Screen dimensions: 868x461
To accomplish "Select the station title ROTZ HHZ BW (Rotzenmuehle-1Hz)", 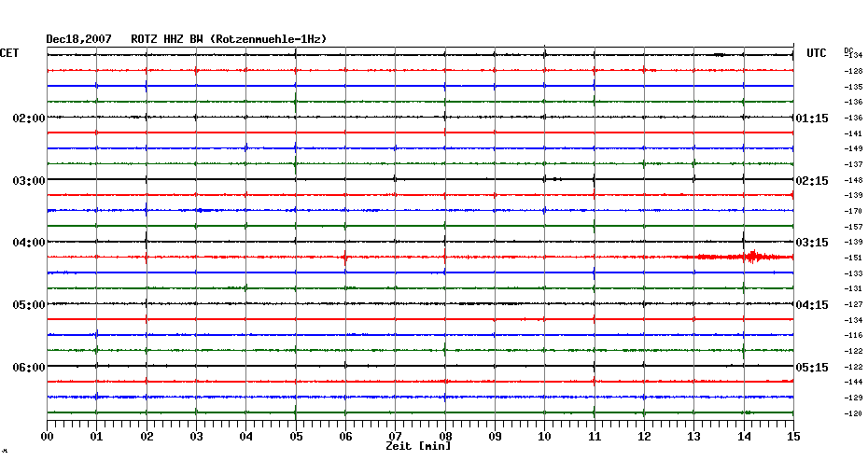I will coord(229,39).
